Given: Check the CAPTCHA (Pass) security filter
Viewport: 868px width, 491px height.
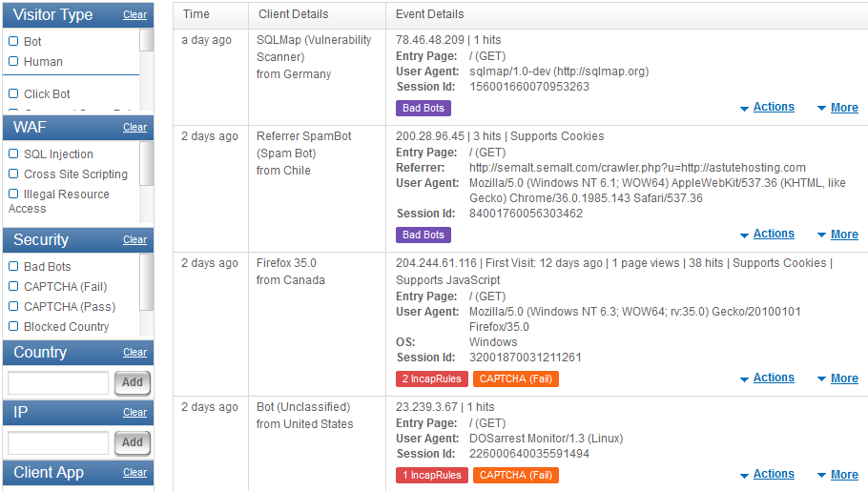Looking at the screenshot, I should coord(13,307).
